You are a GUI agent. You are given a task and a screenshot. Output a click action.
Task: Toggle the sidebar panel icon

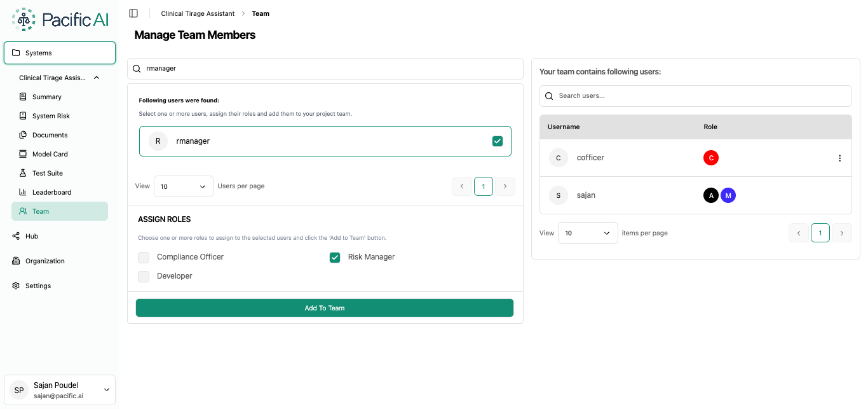click(x=133, y=13)
